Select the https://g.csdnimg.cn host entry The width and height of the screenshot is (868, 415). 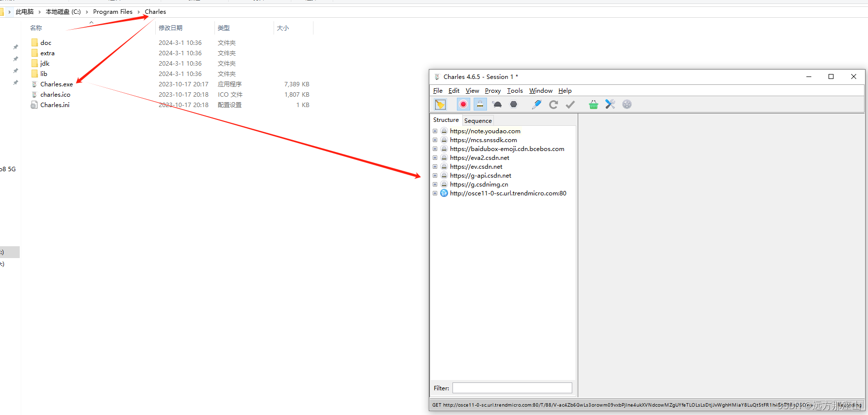[x=479, y=185]
